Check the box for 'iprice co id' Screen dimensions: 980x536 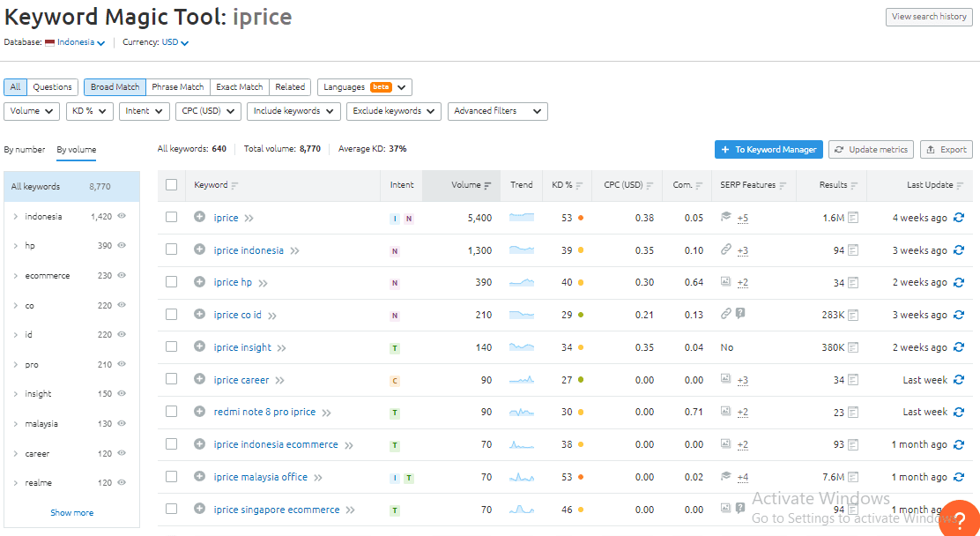[x=171, y=314]
